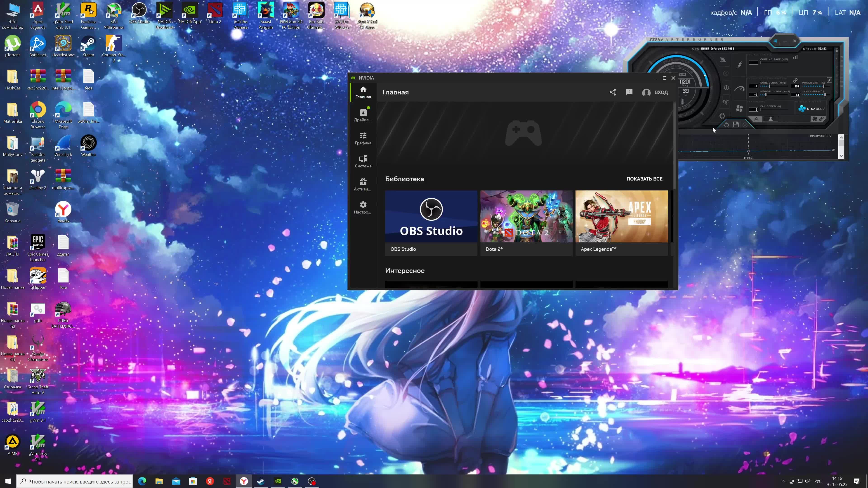Click the Windows Start button

(x=8, y=481)
